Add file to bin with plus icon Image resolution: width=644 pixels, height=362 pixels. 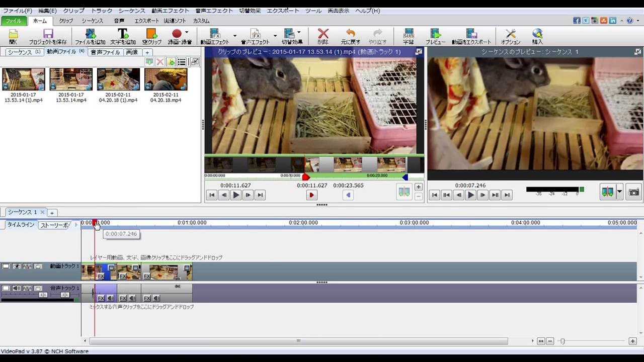(x=171, y=62)
